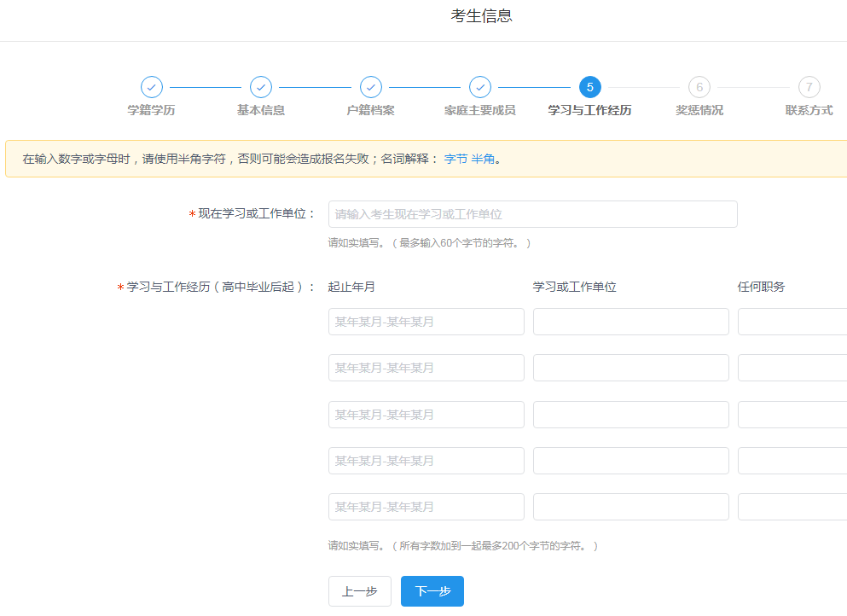This screenshot has height=616, width=847.
Task: Click the completed 基本信息 step checkmark circle
Action: pyautogui.click(x=261, y=87)
